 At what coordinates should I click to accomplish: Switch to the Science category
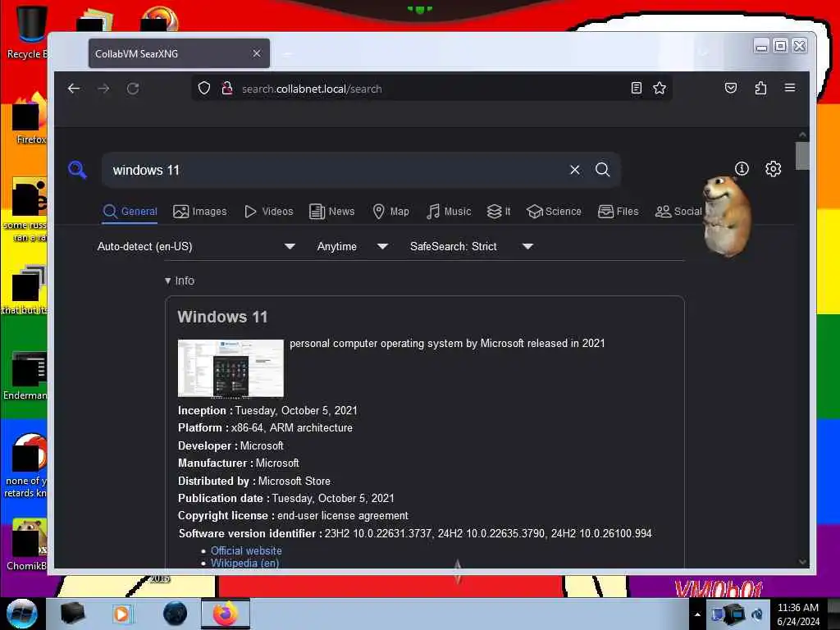[x=554, y=212]
